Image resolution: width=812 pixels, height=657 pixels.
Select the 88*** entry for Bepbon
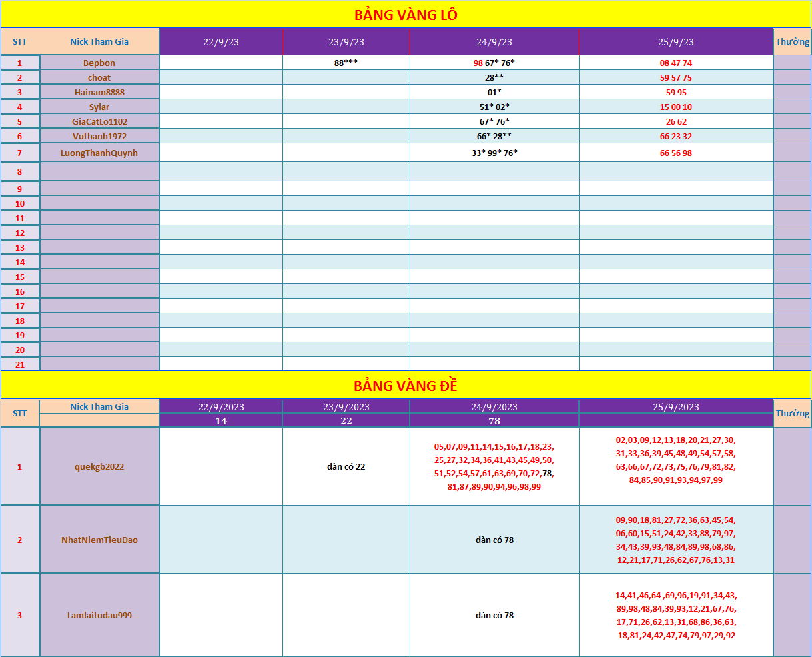[x=346, y=63]
